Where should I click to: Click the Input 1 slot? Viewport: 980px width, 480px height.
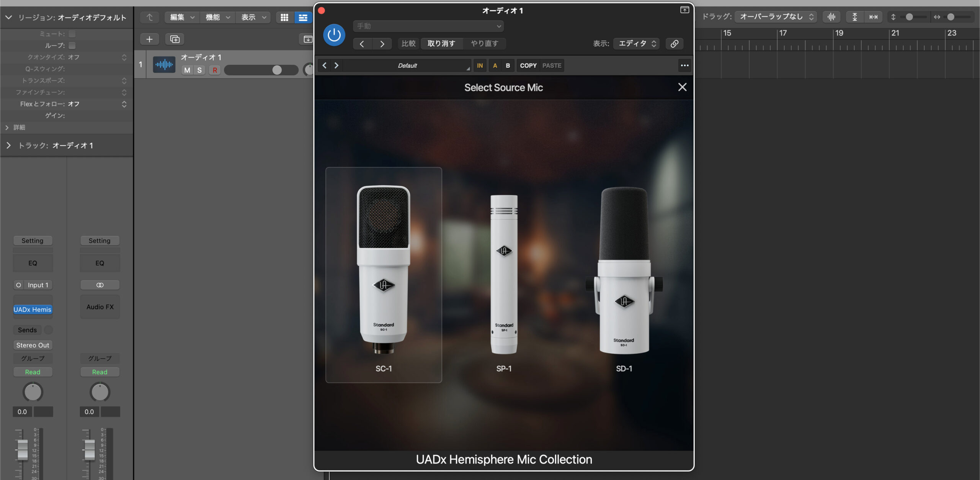(38, 285)
